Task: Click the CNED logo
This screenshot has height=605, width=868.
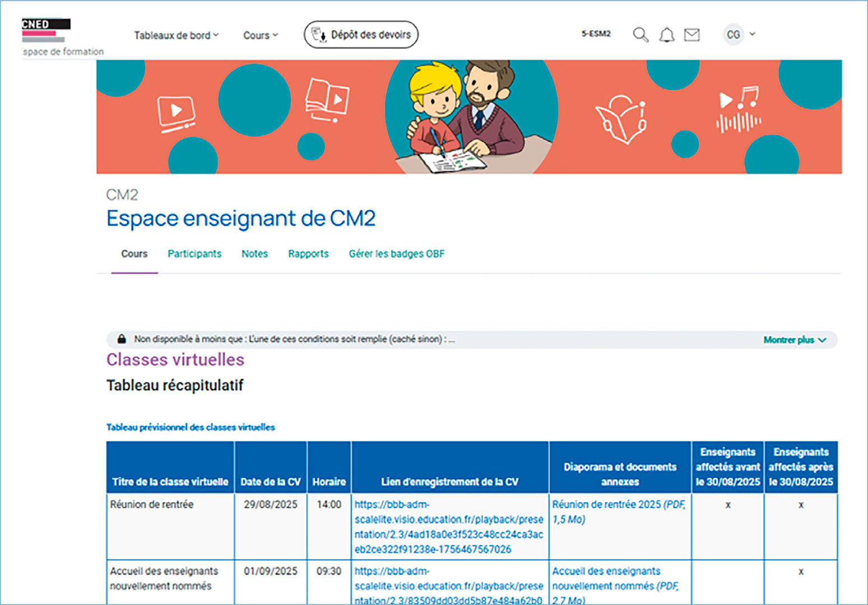Action: [46, 31]
